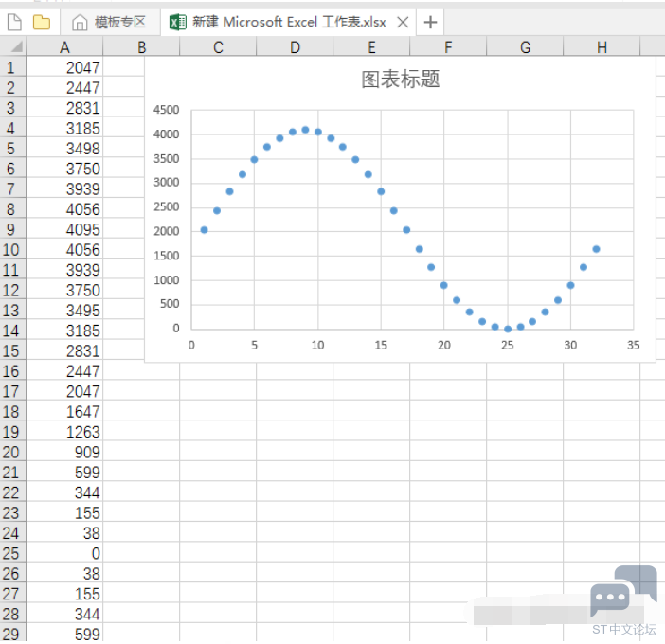665x644 pixels.
Task: Click cell containing 1647
Action: (x=64, y=411)
